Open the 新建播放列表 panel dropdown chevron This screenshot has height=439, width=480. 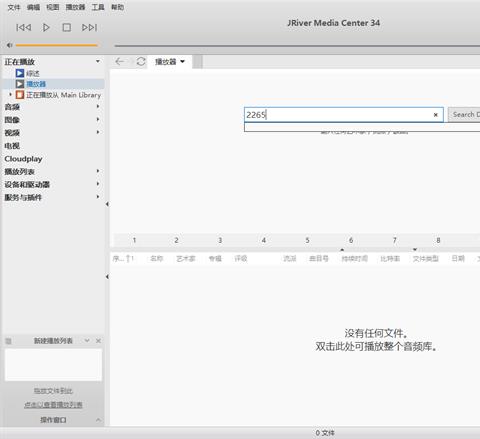[87, 341]
